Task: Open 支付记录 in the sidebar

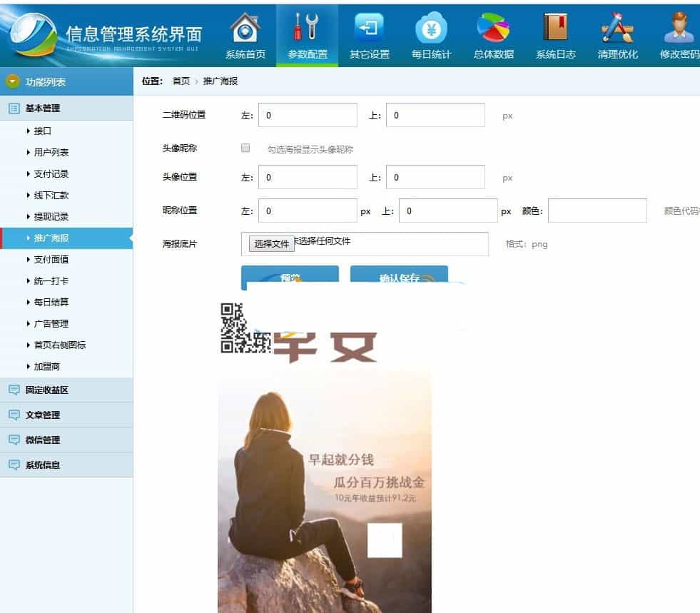Action: click(x=51, y=173)
